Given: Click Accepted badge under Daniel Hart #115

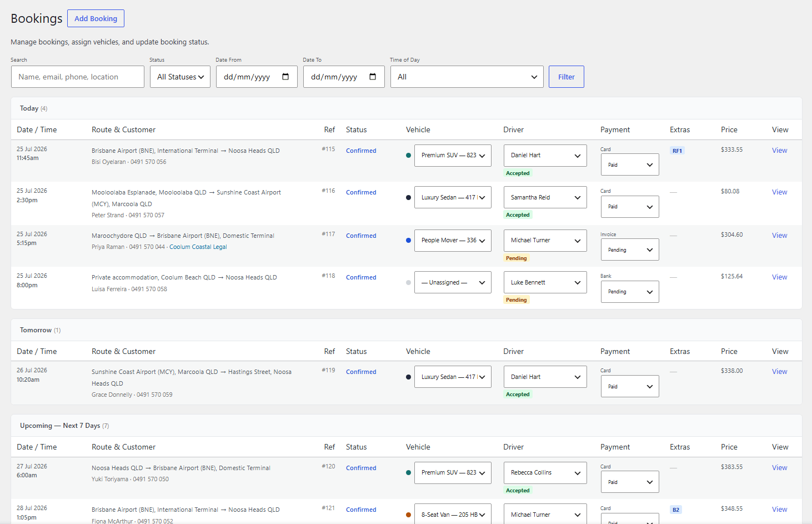Looking at the screenshot, I should point(518,173).
